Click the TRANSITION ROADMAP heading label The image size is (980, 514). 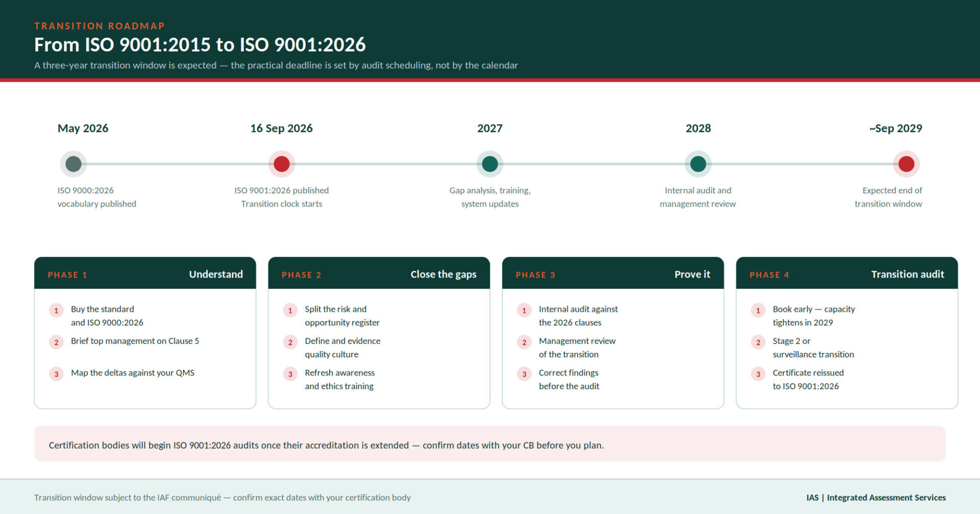point(100,26)
